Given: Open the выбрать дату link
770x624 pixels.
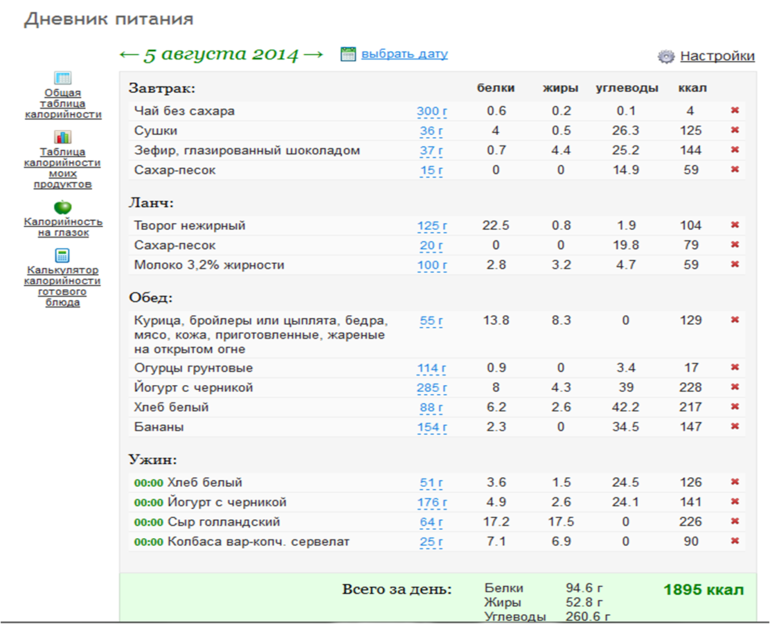Looking at the screenshot, I should click(x=404, y=54).
